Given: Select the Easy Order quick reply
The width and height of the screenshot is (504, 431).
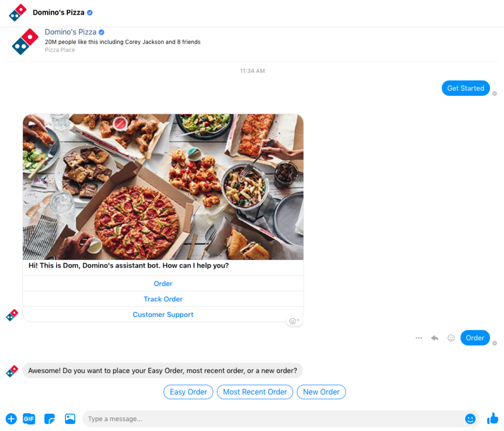Looking at the screenshot, I should [188, 392].
